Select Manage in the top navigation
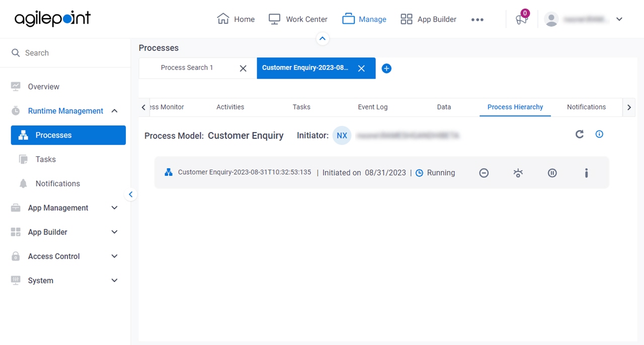Image resolution: width=644 pixels, height=345 pixels. [364, 19]
